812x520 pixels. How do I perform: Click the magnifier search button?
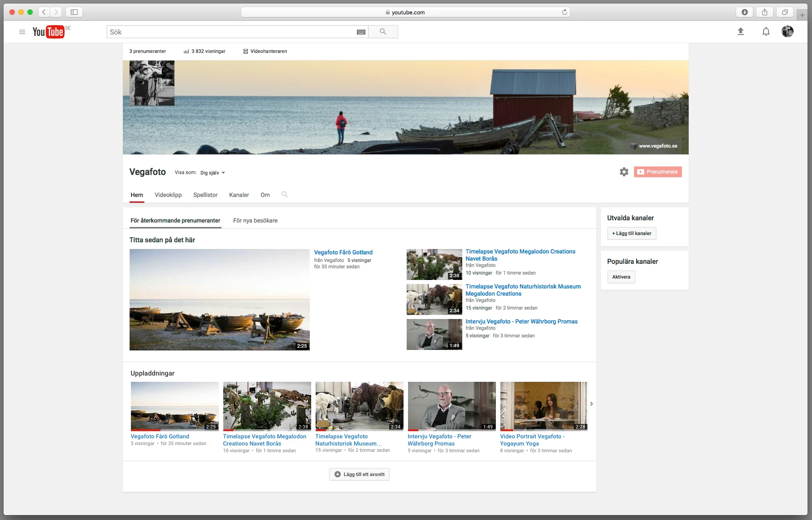(x=383, y=31)
